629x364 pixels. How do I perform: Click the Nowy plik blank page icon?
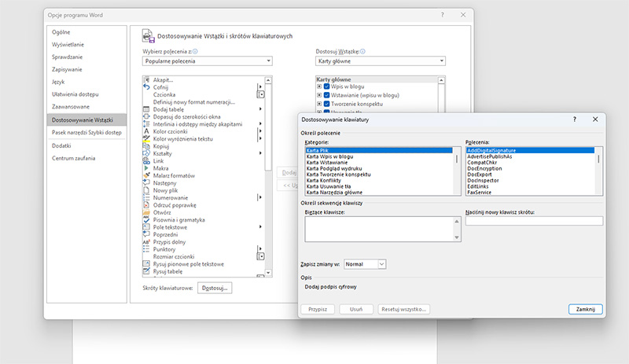[146, 190]
